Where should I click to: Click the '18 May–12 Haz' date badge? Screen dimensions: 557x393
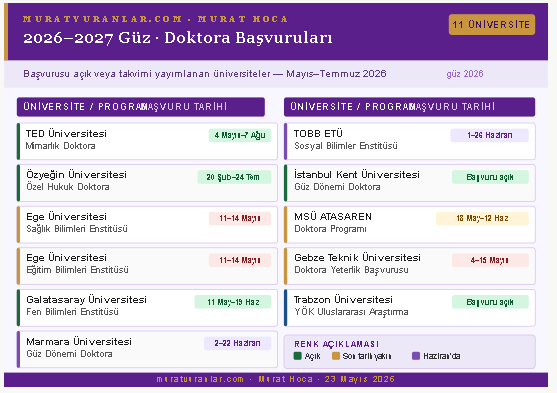pos(482,218)
